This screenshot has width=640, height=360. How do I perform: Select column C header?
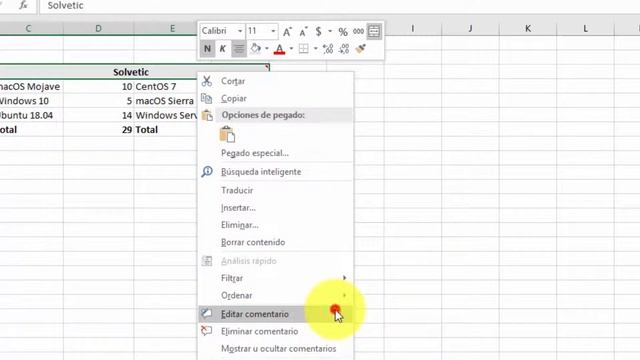[28, 28]
